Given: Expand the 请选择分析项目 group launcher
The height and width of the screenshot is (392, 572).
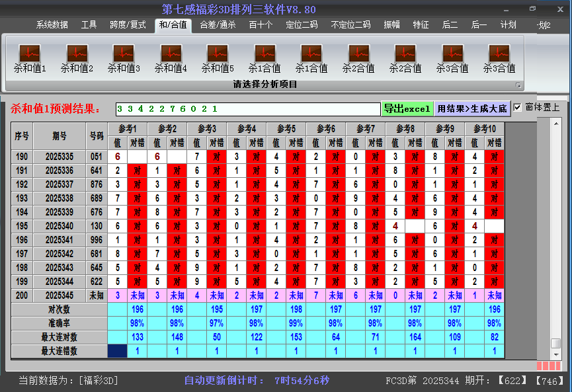Looking at the screenshot, I should point(518,85).
